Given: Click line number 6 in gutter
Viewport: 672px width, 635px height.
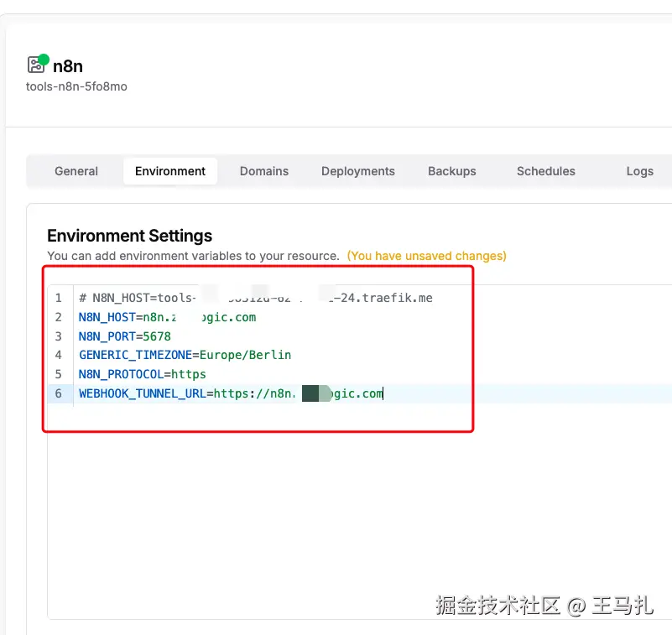Looking at the screenshot, I should (x=59, y=393).
